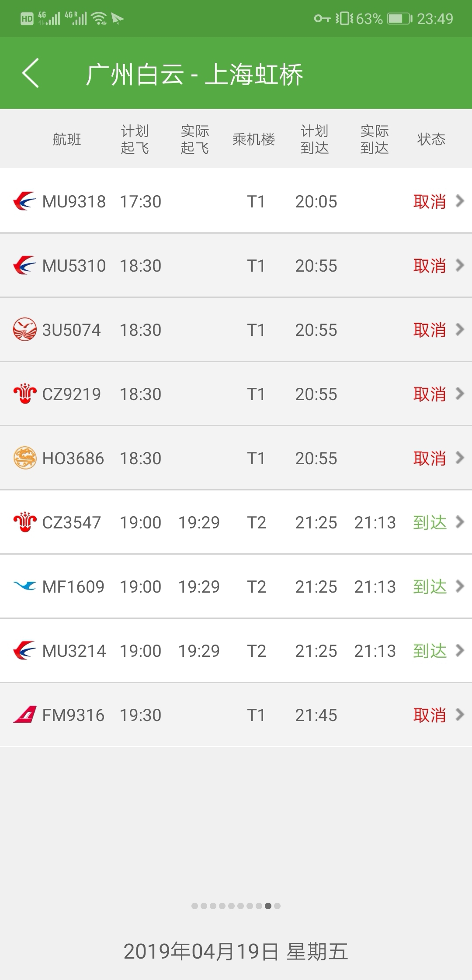The image size is (472, 980).
Task: Tap the back arrow in header
Action: coord(31,73)
